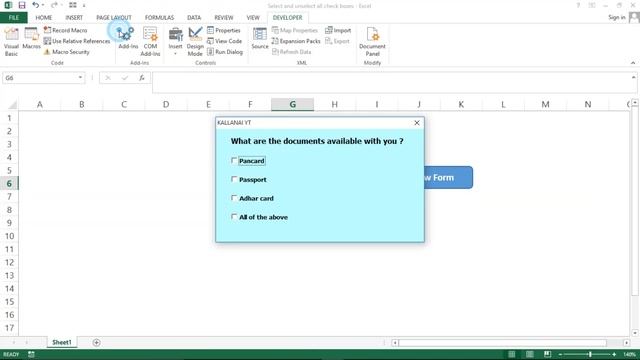The height and width of the screenshot is (360, 640).
Task: Start Record Macro
Action: tap(65, 30)
